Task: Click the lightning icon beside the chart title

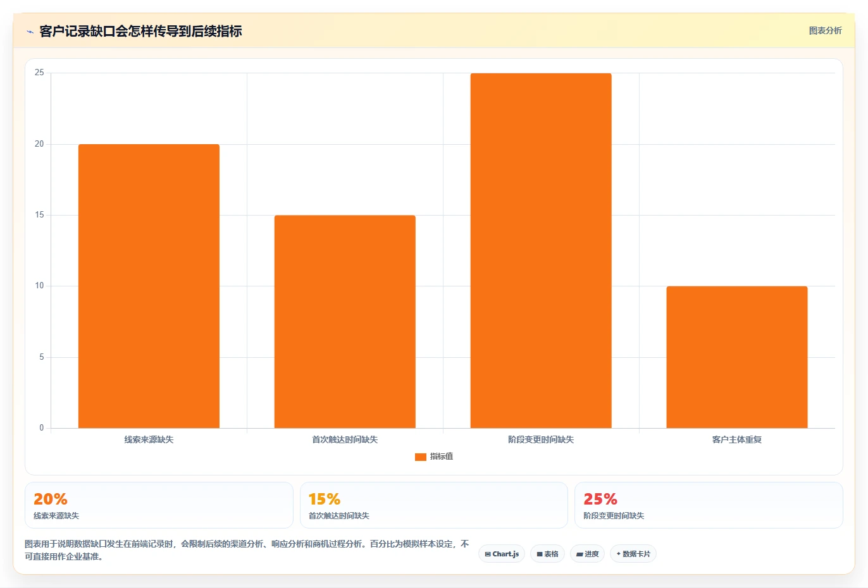Action: pyautogui.click(x=30, y=32)
